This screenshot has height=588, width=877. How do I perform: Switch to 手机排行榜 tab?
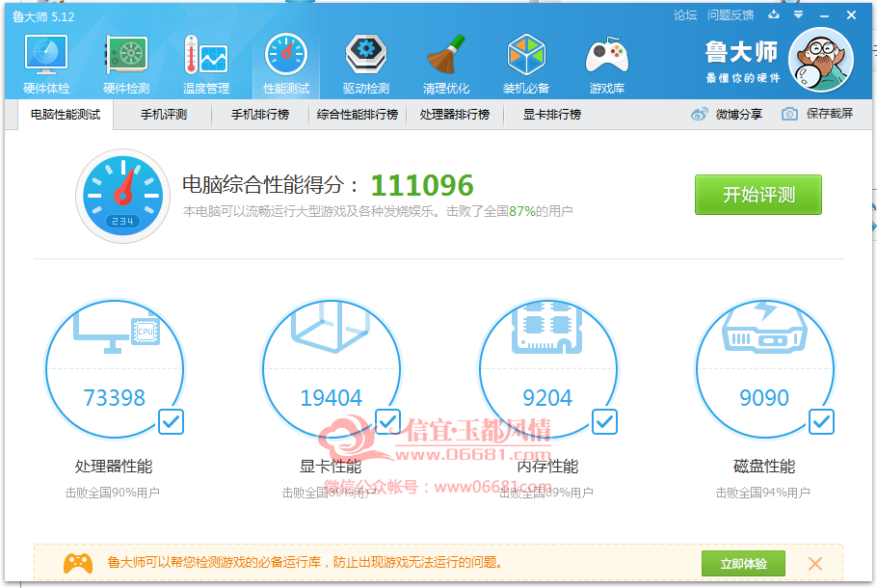[x=260, y=115]
